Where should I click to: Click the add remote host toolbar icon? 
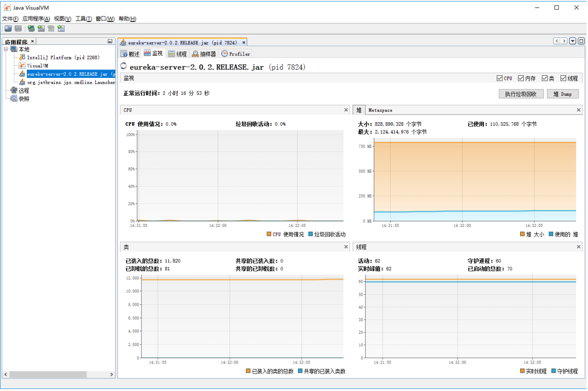31,28
